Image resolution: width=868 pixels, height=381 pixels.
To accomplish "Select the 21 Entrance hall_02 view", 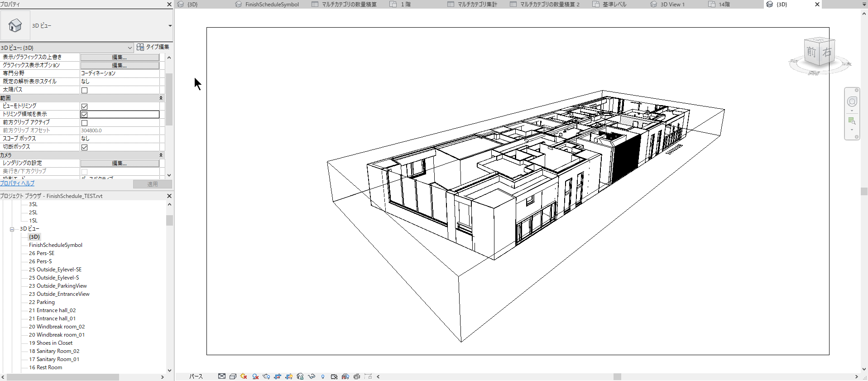I will (x=52, y=310).
